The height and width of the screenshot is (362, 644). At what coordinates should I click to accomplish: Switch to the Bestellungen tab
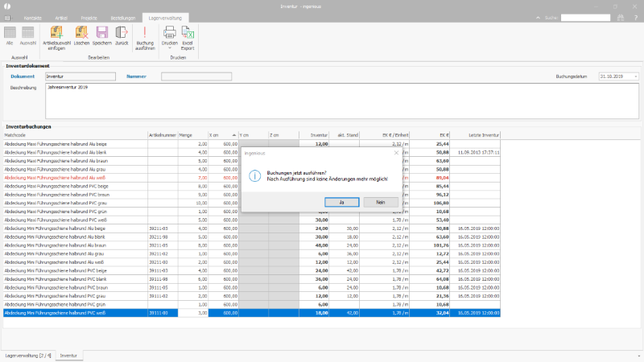(x=123, y=18)
